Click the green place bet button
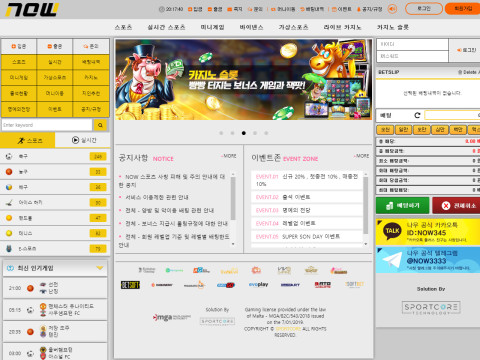 [x=403, y=206]
